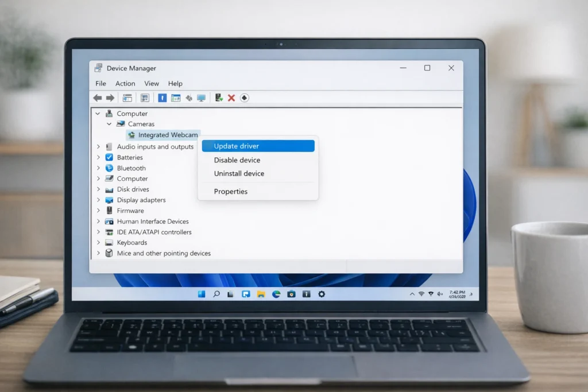Open the View menu
Image resolution: width=588 pixels, height=392 pixels.
click(152, 83)
